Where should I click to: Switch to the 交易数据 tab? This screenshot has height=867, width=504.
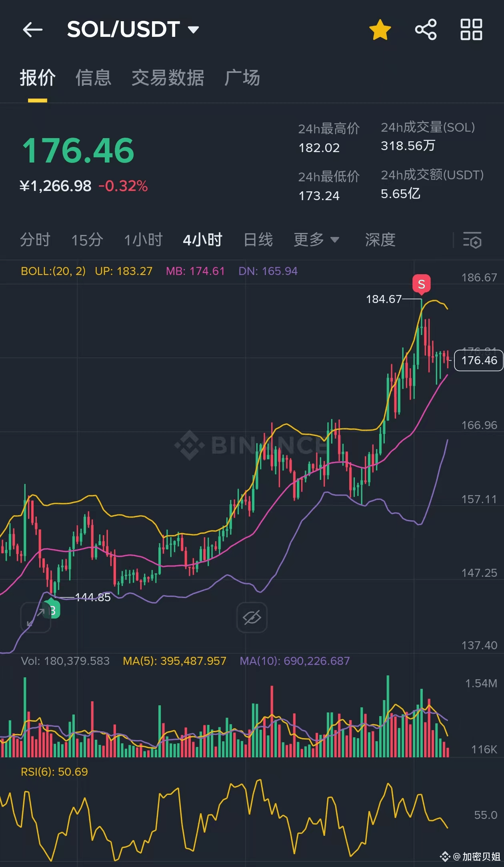168,78
